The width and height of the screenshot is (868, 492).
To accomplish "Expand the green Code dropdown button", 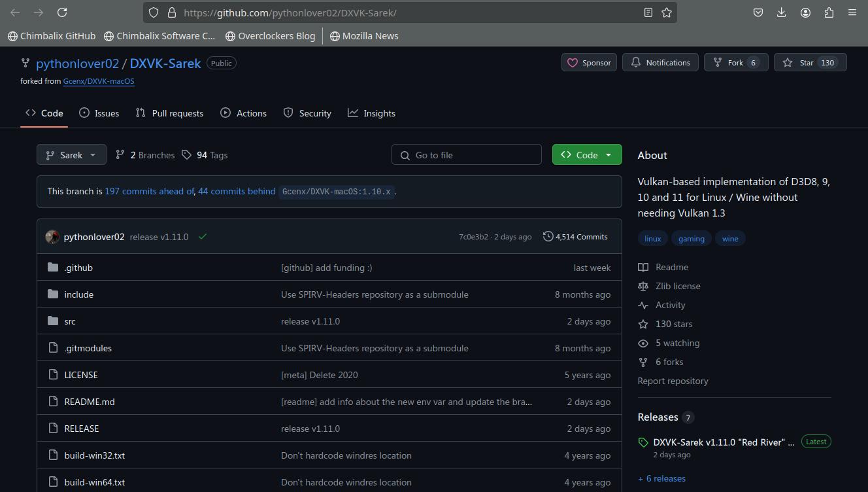I will point(586,155).
